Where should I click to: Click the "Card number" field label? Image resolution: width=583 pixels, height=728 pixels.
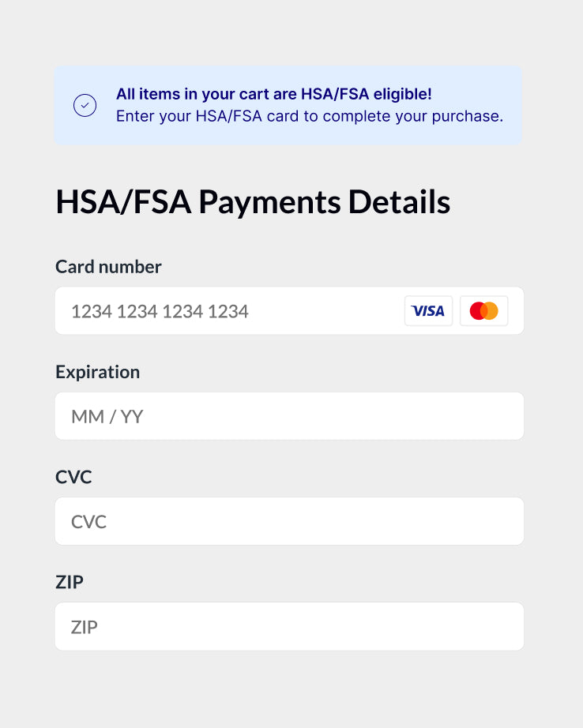[x=108, y=267]
